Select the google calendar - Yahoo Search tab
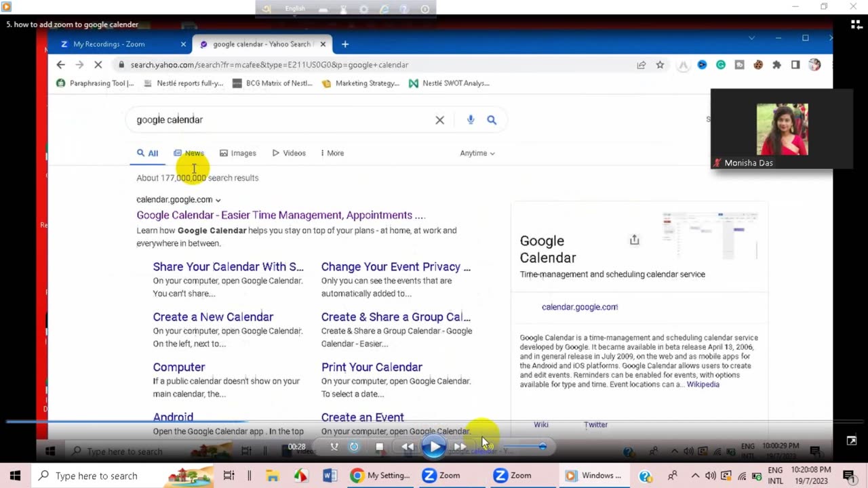The image size is (868, 488). pyautogui.click(x=262, y=44)
